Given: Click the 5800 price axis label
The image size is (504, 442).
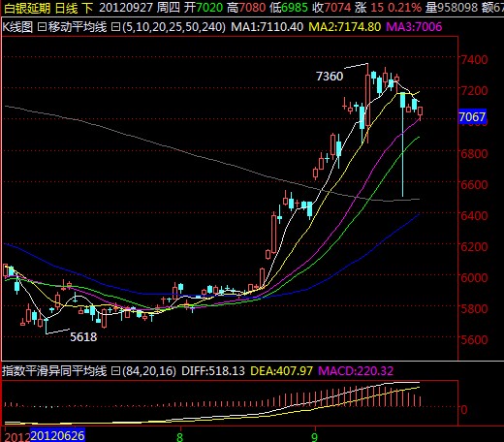Looking at the screenshot, I should coord(474,308).
